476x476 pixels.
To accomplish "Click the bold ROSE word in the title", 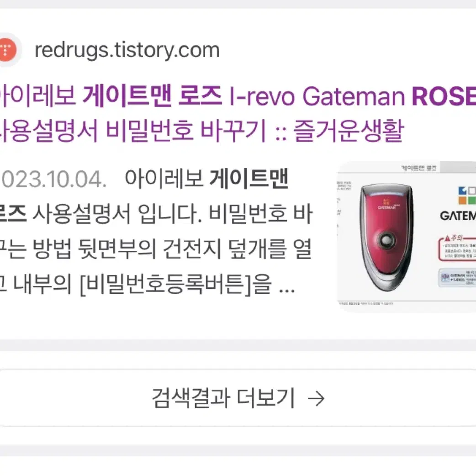I will [x=444, y=96].
